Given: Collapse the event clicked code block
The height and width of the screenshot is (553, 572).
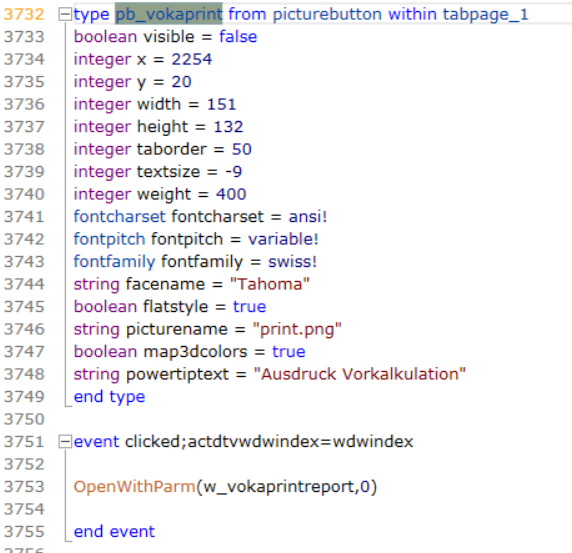Looking at the screenshot, I should 65,442.
